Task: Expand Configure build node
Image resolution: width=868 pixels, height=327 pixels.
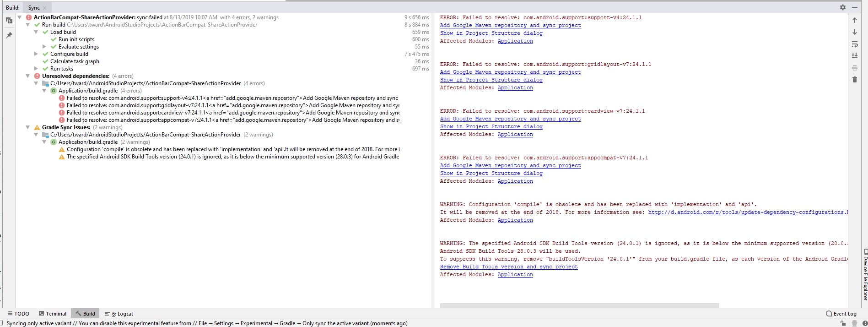Action: click(x=36, y=54)
